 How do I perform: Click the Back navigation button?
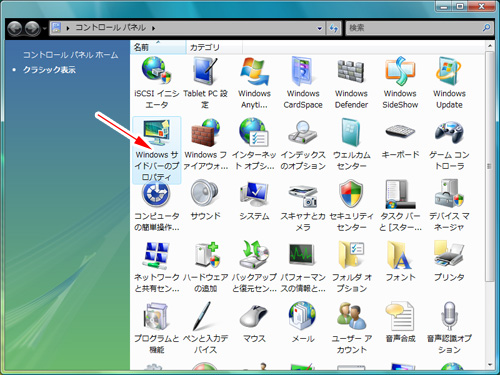point(15,28)
